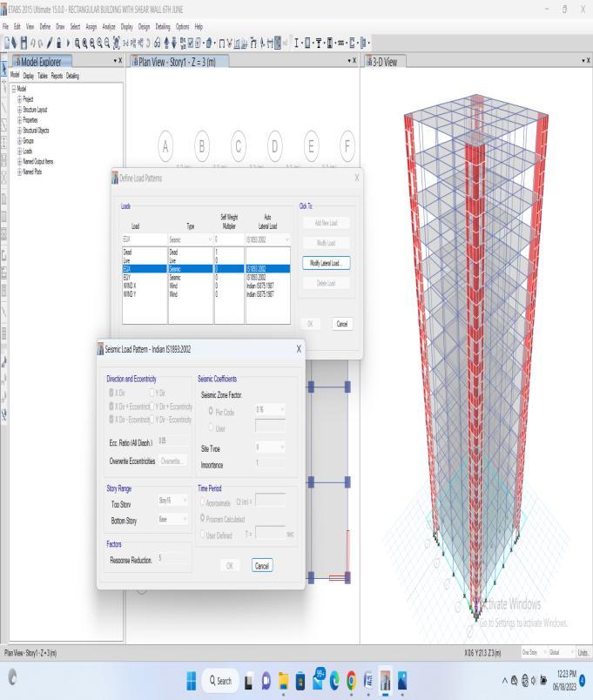Viewport: 593px width, 700px height.
Task: Select the pointer tool on the left toolbar
Action: (x=4, y=69)
